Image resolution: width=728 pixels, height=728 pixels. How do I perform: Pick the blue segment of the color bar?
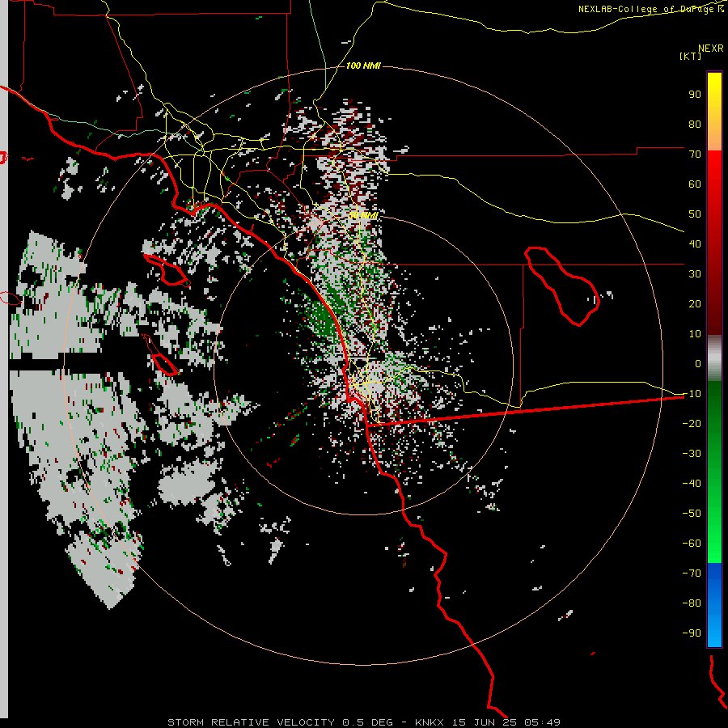pos(714,604)
